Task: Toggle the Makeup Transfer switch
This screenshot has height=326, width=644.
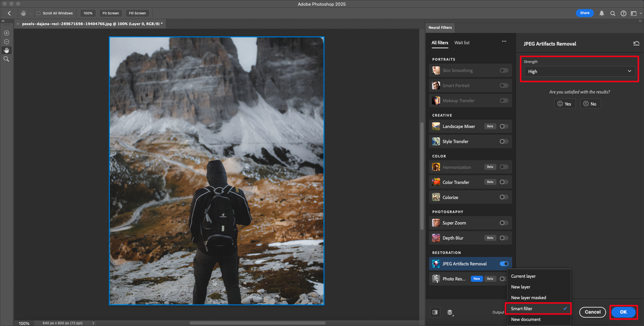Action: pyautogui.click(x=504, y=101)
